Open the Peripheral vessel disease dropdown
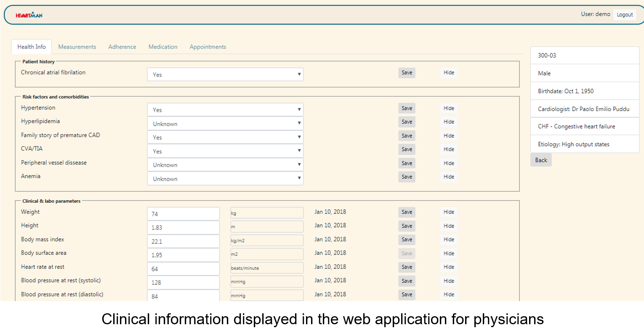The height and width of the screenshot is (336, 644). 225,165
